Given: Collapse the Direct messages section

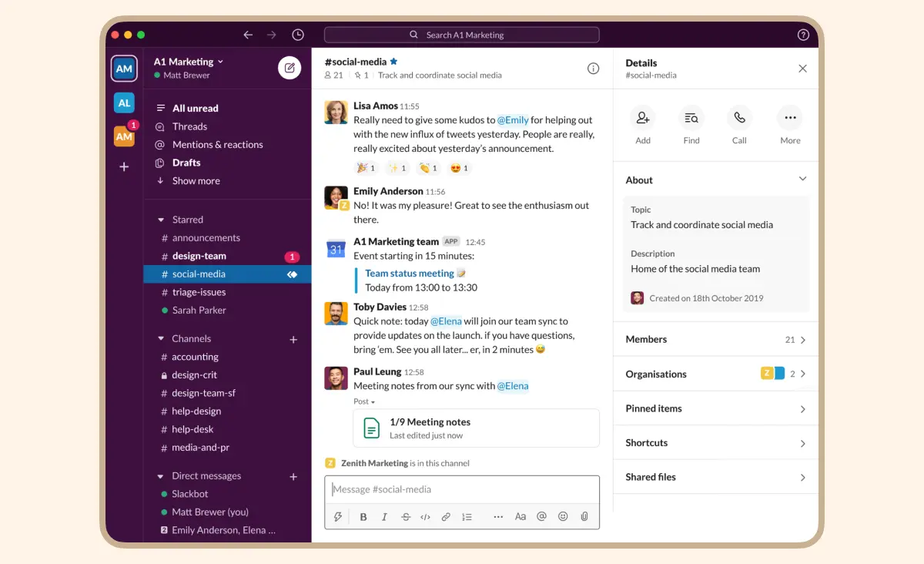Looking at the screenshot, I should 161,476.
